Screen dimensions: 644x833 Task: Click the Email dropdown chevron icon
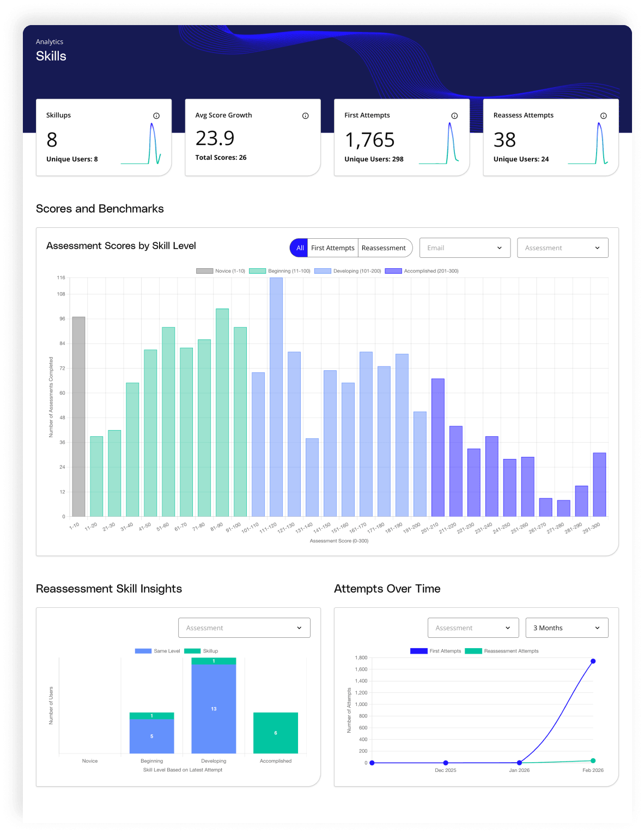499,248
